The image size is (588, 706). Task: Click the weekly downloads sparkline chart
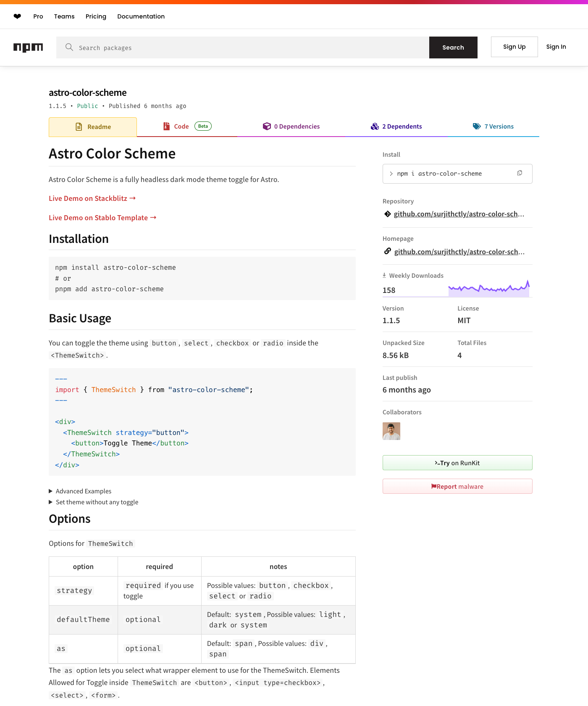tap(489, 289)
